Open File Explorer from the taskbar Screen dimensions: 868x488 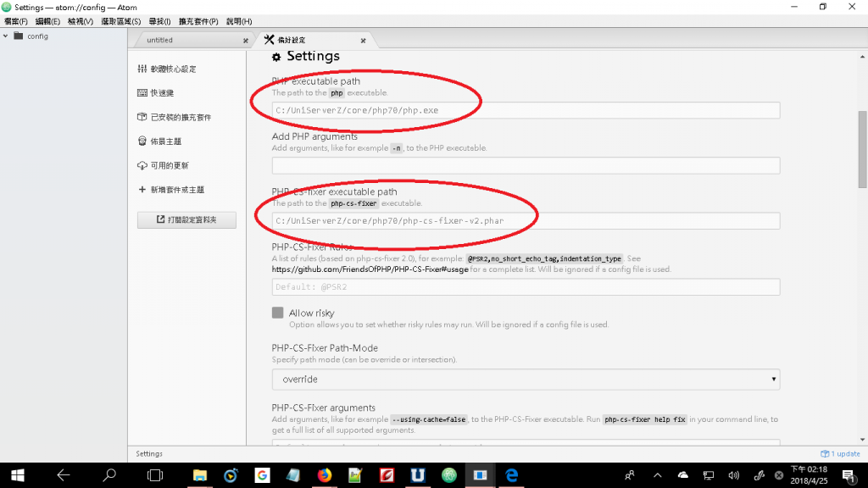pyautogui.click(x=200, y=475)
